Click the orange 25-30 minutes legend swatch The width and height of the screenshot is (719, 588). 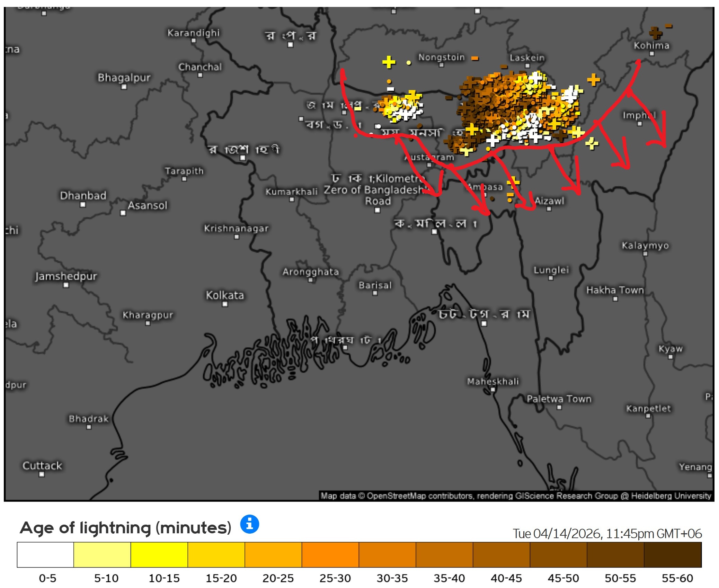point(330,555)
